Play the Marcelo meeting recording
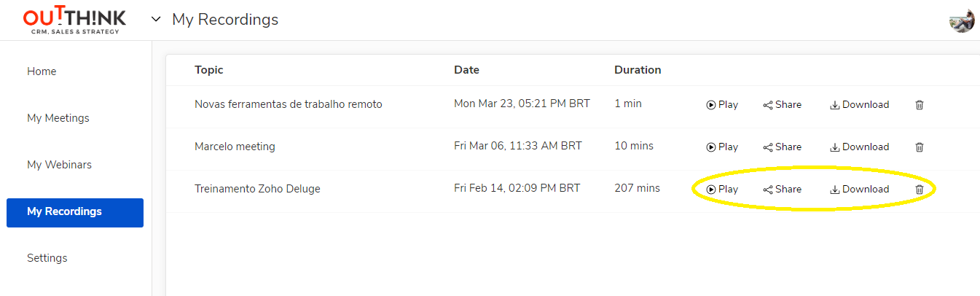The image size is (980, 296). coord(722,147)
